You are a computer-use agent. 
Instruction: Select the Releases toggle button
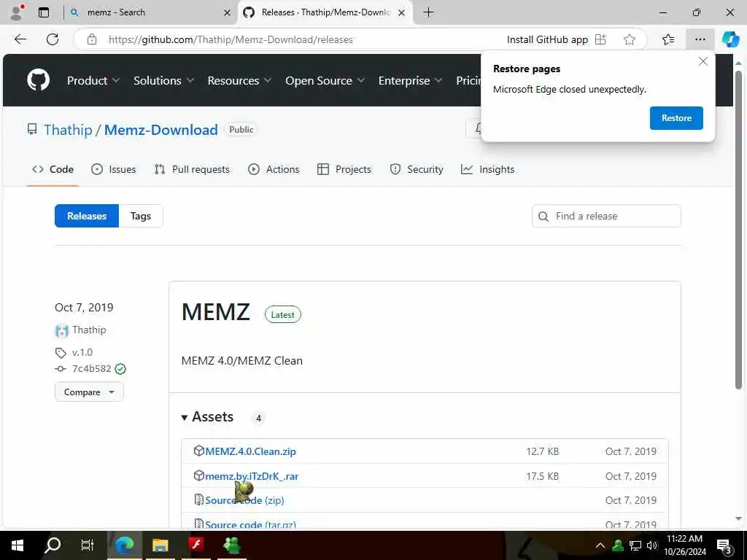point(87,216)
